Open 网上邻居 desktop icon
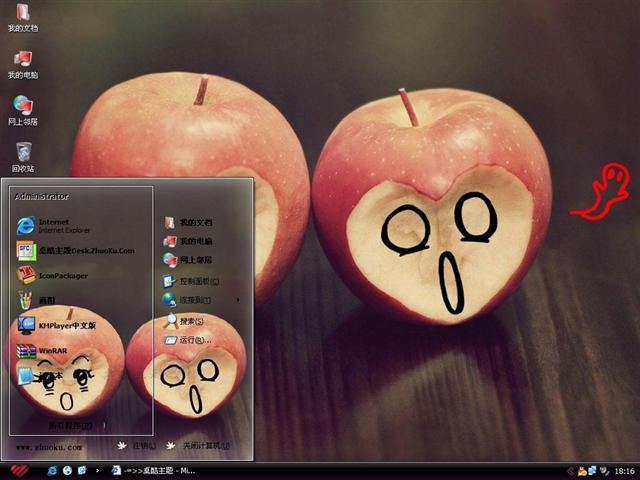The height and width of the screenshot is (480, 640). 23,111
